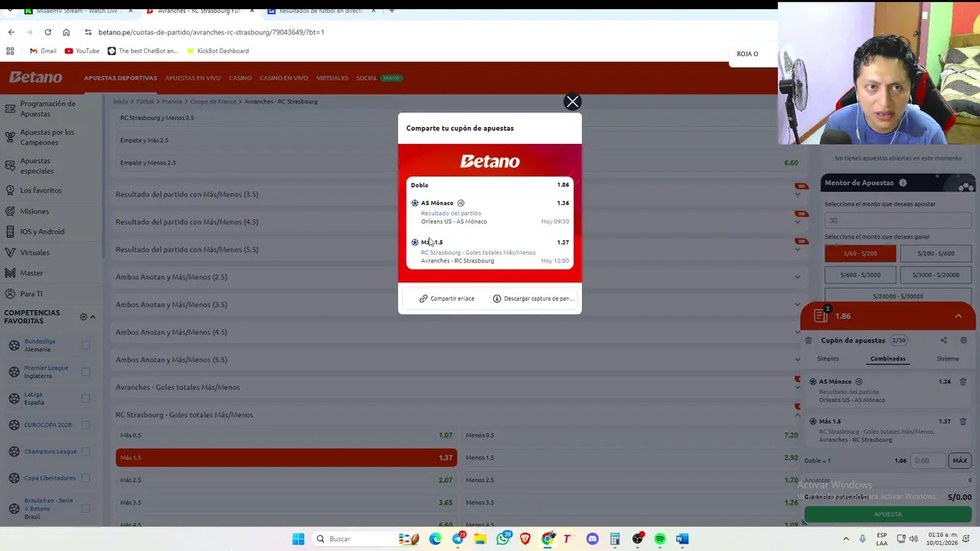The image size is (980, 551).
Task: Expand Ambos Anotan y Más/Menos (3.5)
Action: [x=459, y=305]
